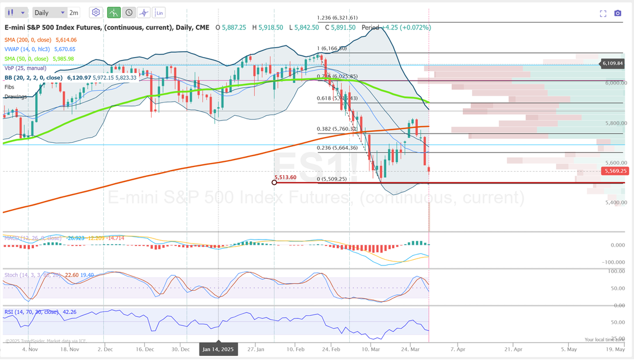This screenshot has height=364, width=634.
Task: Click the high value H 5,918.50
Action: pos(267,28)
